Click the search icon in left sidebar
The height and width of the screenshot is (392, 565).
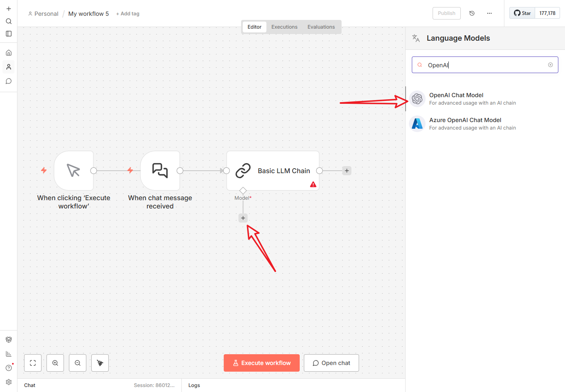click(9, 21)
